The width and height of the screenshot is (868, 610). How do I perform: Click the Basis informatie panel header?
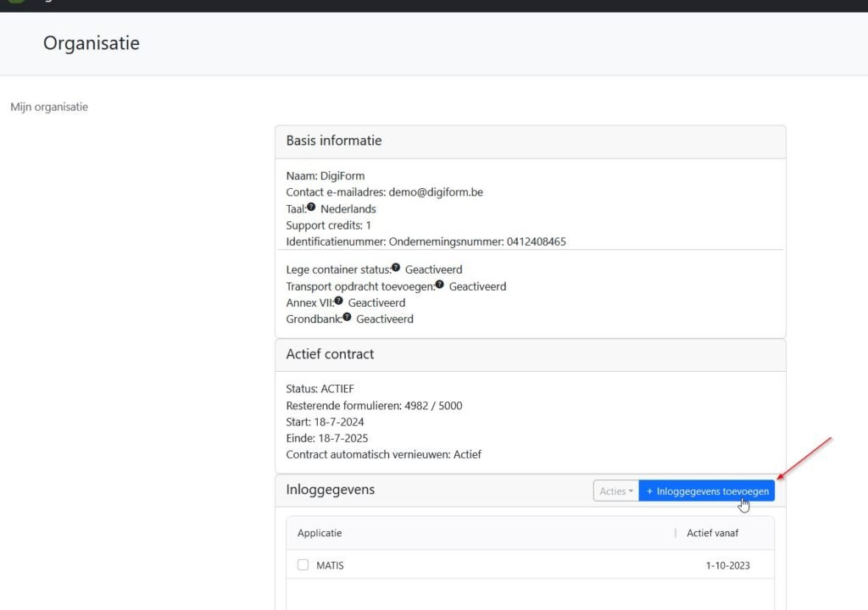coord(334,141)
